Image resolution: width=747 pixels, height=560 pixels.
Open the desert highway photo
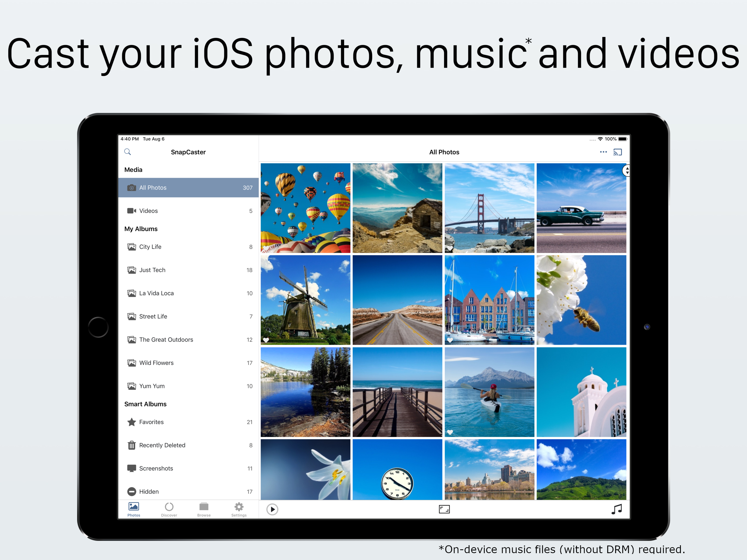pos(397,300)
